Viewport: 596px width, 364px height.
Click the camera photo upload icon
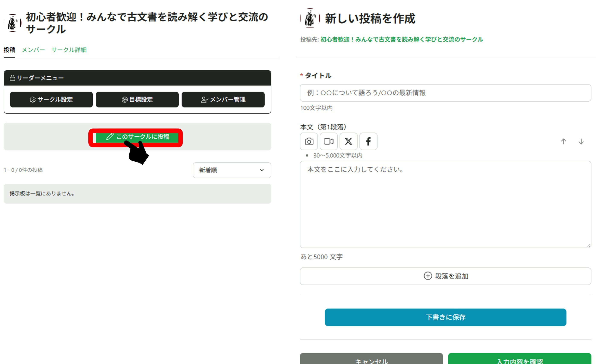pos(309,141)
